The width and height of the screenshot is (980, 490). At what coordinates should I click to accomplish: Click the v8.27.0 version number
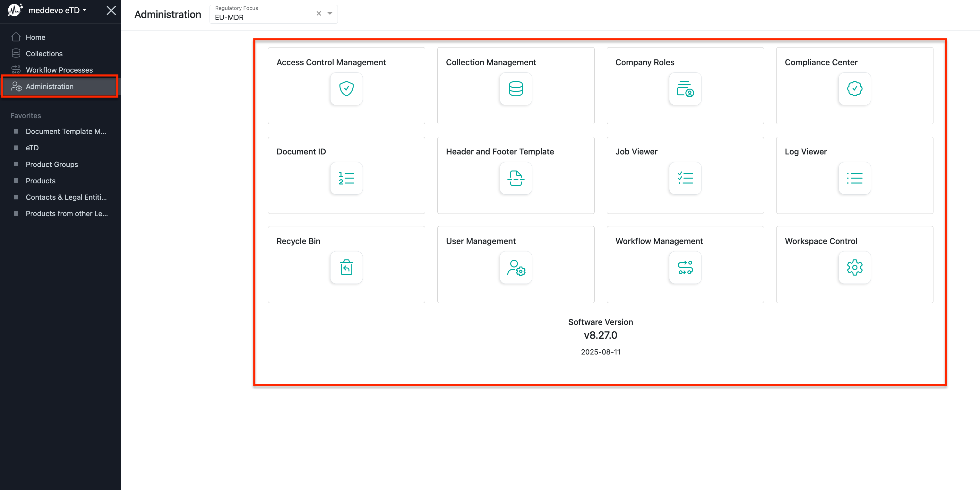600,336
